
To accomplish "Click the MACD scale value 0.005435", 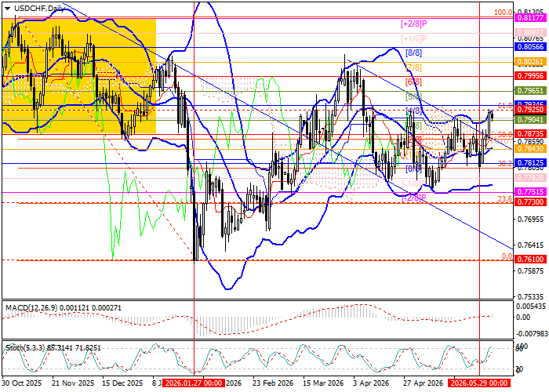I will click(x=531, y=307).
